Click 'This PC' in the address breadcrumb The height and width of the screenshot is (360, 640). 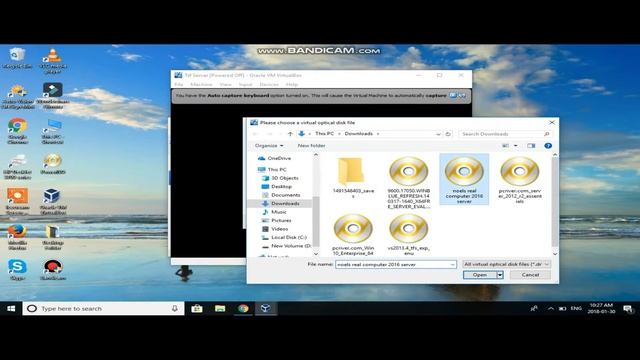click(x=324, y=133)
